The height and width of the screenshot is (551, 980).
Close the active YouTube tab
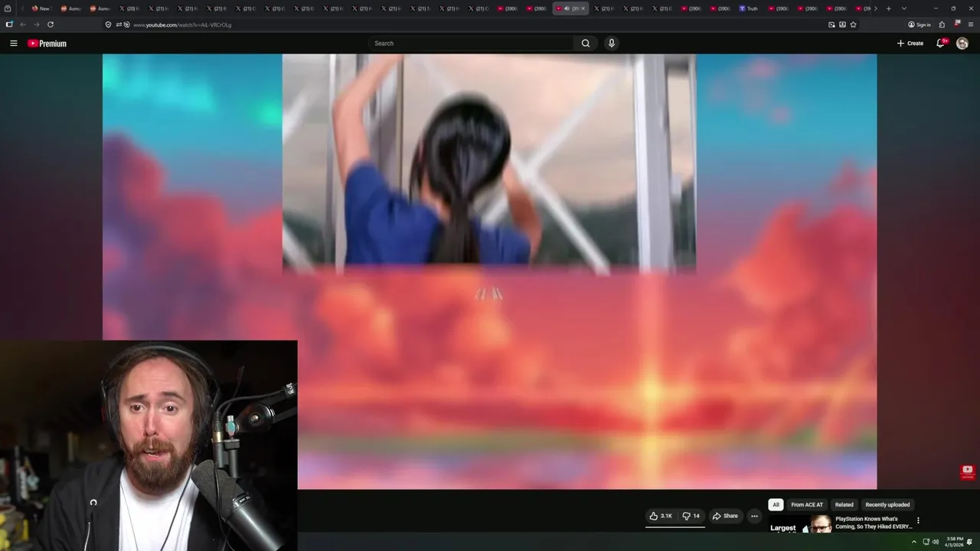tap(583, 8)
